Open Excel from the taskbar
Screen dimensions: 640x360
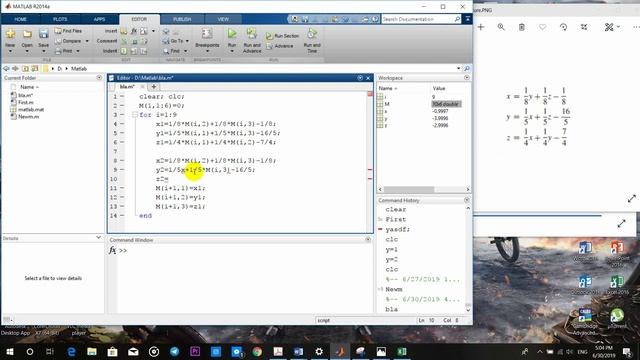(402, 351)
